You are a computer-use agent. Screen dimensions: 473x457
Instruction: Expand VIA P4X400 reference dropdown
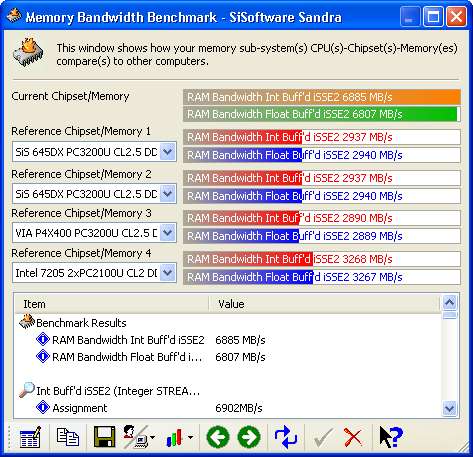[x=168, y=233]
